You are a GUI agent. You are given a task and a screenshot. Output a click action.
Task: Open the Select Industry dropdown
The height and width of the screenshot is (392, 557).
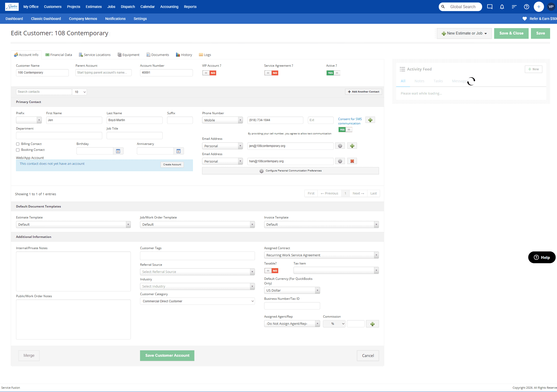(198, 286)
